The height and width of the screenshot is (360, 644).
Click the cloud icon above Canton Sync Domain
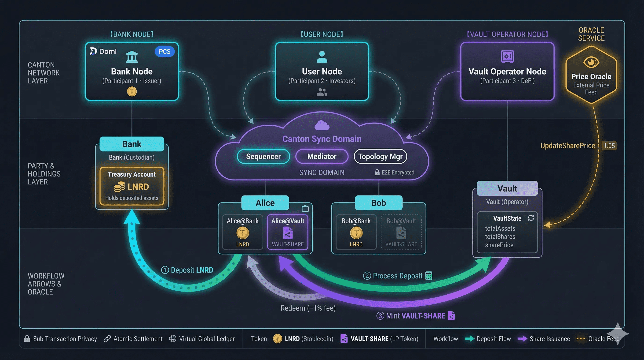(322, 125)
